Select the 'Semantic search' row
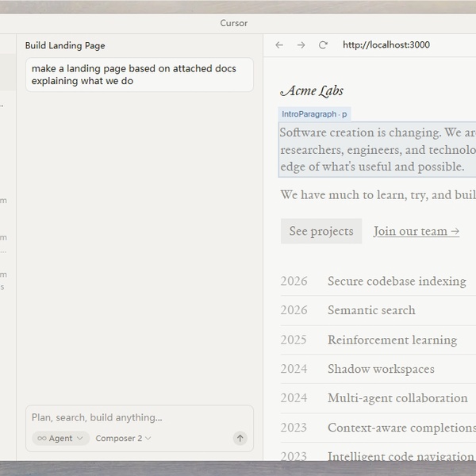The height and width of the screenshot is (476, 476). [x=371, y=310]
